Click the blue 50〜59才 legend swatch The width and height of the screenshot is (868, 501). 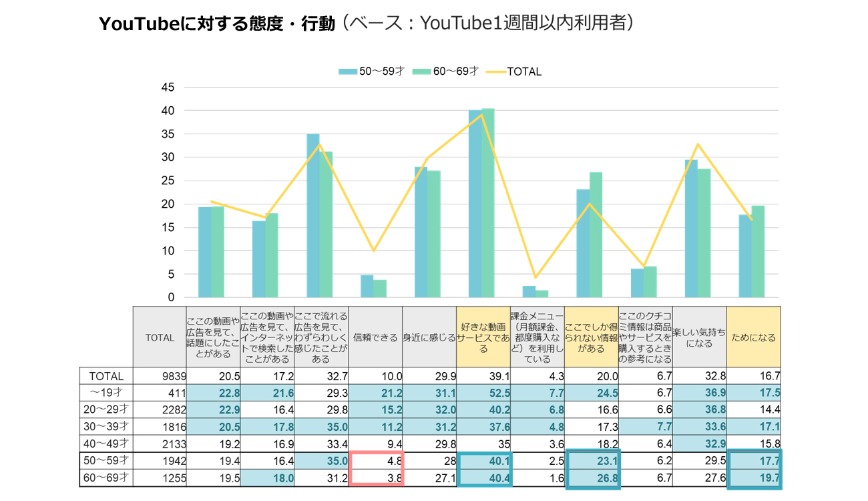point(348,71)
